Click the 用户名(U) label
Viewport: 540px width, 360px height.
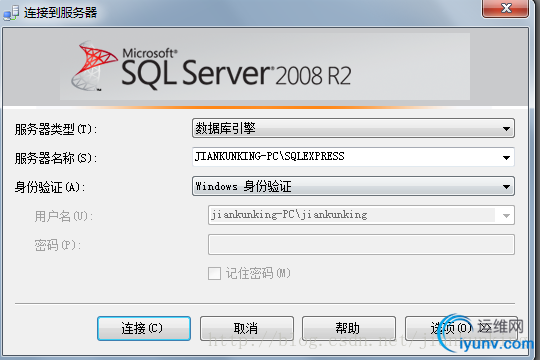(x=64, y=216)
